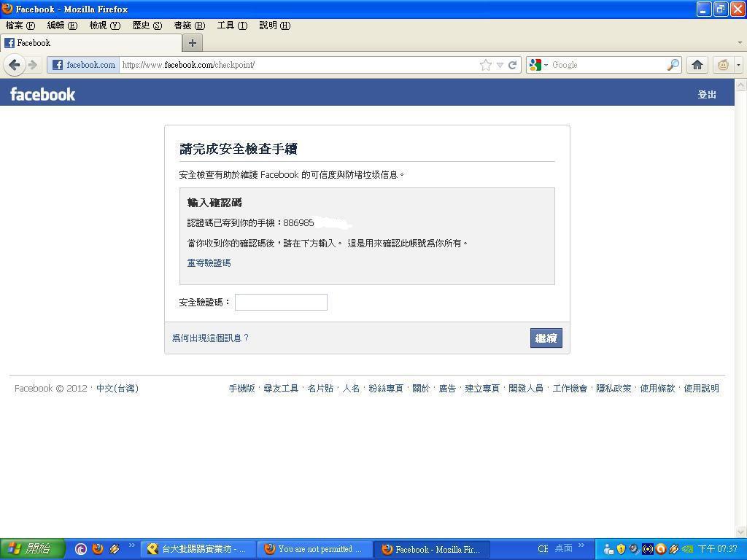The height and width of the screenshot is (560, 747).
Task: Open the Windows 開始 Start button
Action: [x=31, y=549]
